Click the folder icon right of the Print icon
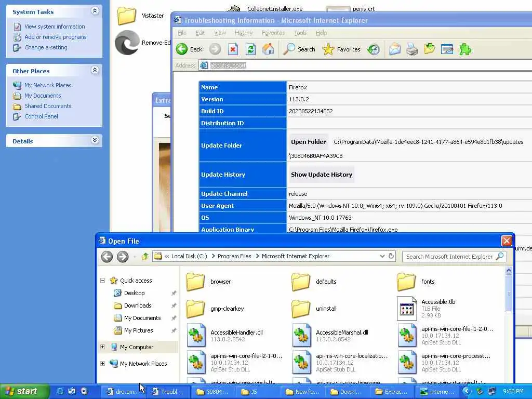 pos(429,49)
